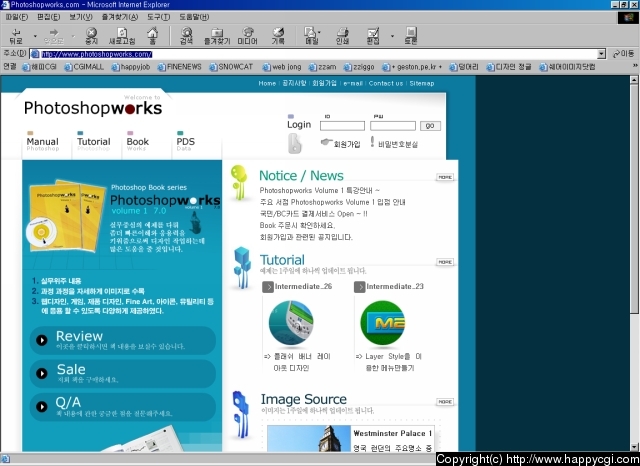Expand the Back button history dropdown arrow

35,36
